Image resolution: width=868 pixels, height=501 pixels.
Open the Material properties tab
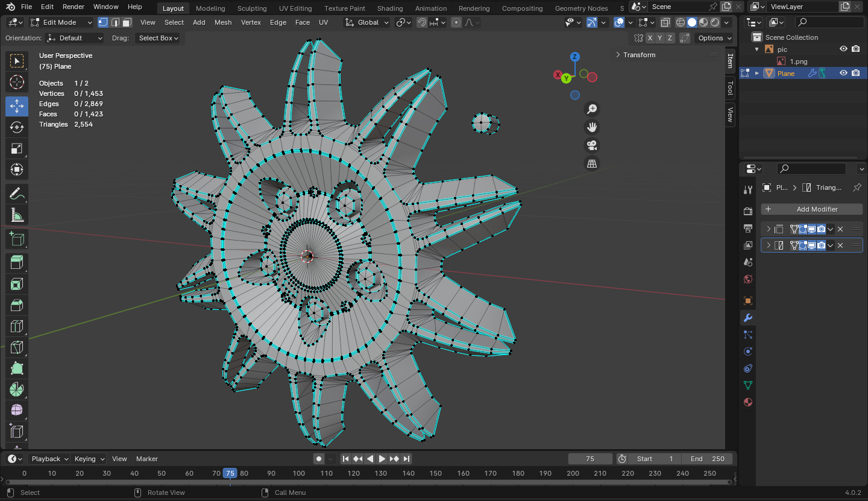(748, 402)
